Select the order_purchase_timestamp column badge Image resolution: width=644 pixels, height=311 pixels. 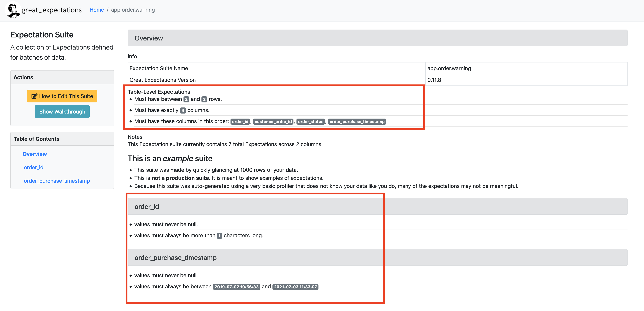357,122
